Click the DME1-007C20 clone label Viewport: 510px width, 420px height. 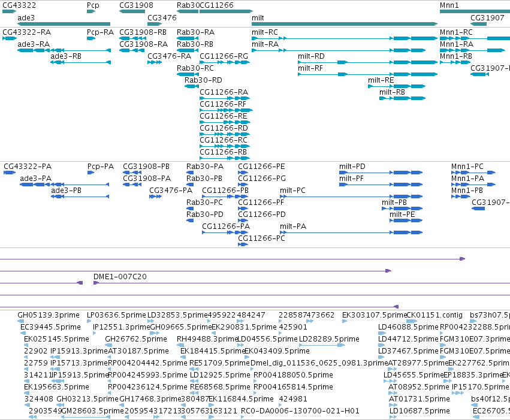tap(120, 277)
